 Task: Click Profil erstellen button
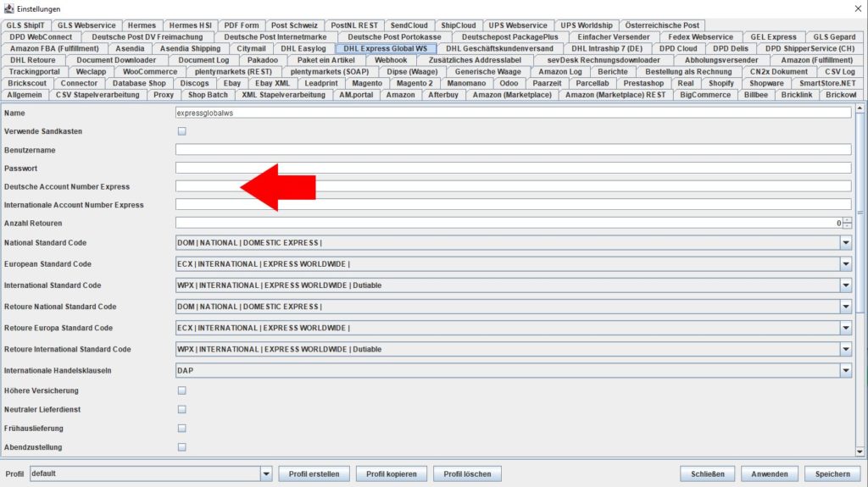(314, 473)
